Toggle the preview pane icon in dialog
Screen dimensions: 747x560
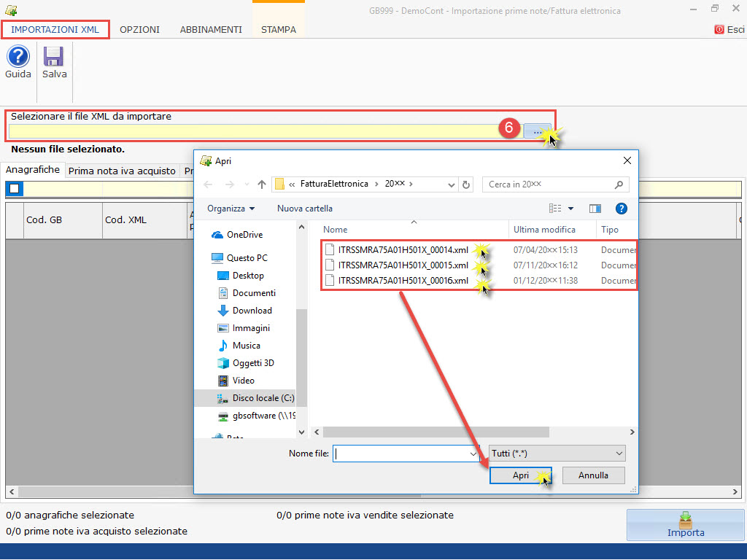tap(595, 209)
